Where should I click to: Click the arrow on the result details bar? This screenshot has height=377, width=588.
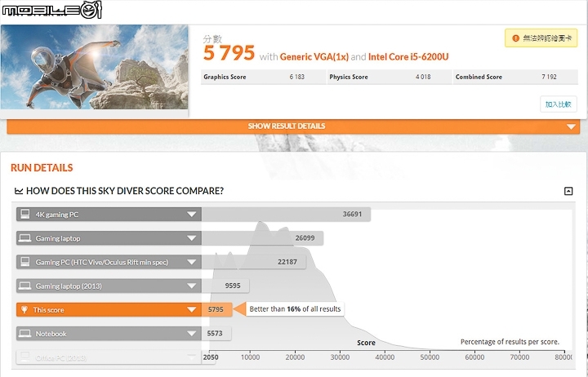click(571, 126)
